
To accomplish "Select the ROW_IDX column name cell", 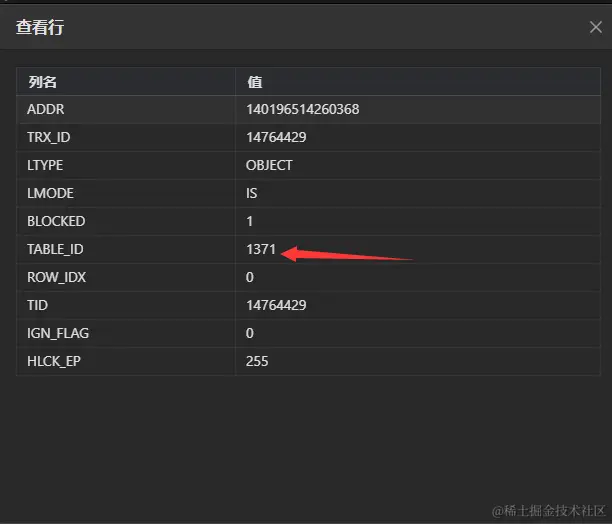I will point(126,277).
